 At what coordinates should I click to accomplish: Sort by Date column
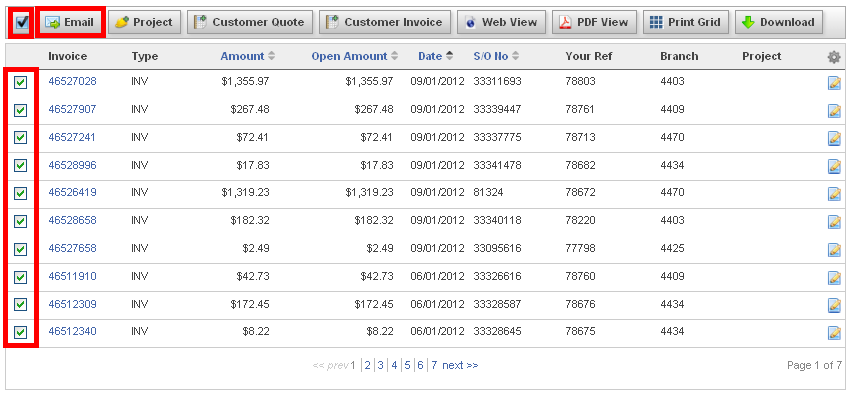(x=436, y=56)
